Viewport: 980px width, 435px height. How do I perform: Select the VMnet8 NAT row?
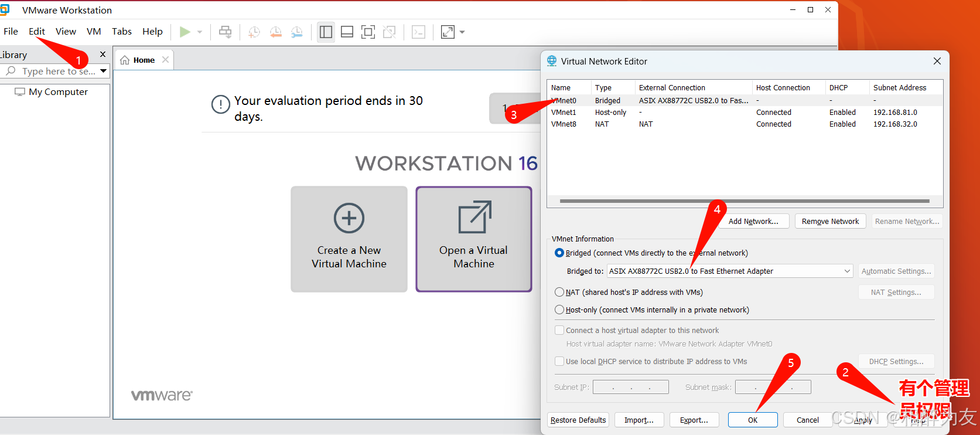click(745, 124)
